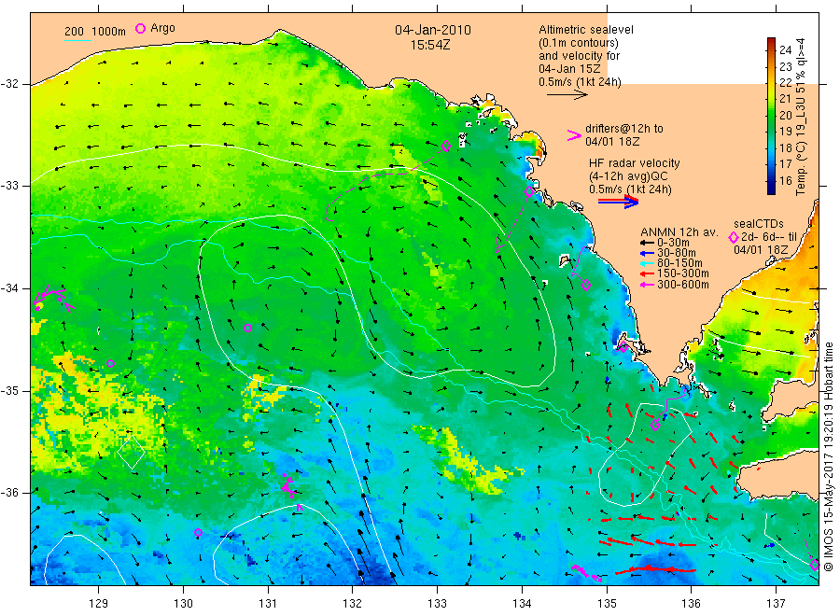Click the blue 30-80m ANMN legend arrow
Viewport: 840px width, 616px height.
pyautogui.click(x=647, y=253)
